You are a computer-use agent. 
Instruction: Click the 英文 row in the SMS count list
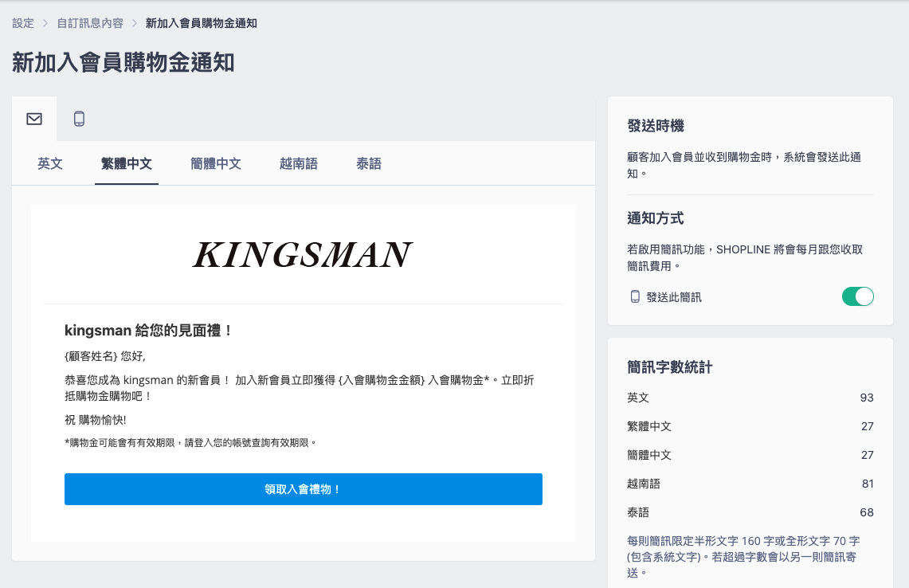[750, 398]
